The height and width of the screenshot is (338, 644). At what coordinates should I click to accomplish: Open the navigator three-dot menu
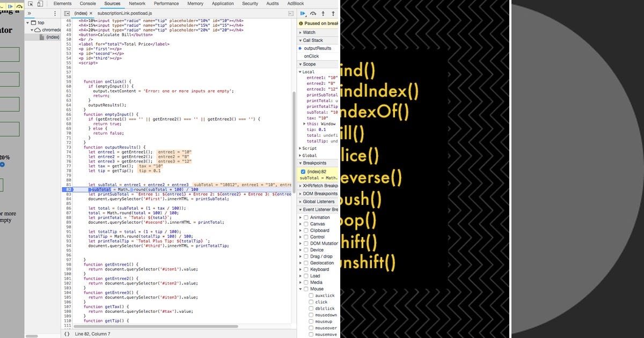[55, 13]
